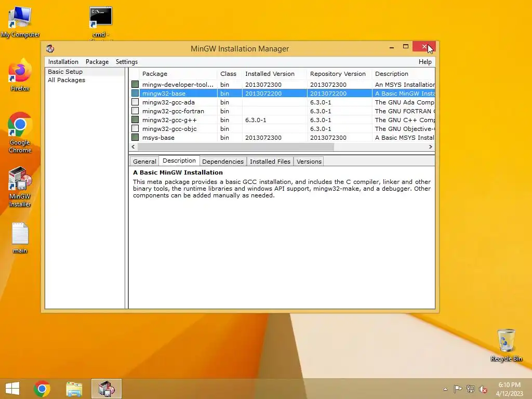Mark the mingw32-gcc-ada checkbox
Viewport: 532px width, 399px height.
coord(135,102)
